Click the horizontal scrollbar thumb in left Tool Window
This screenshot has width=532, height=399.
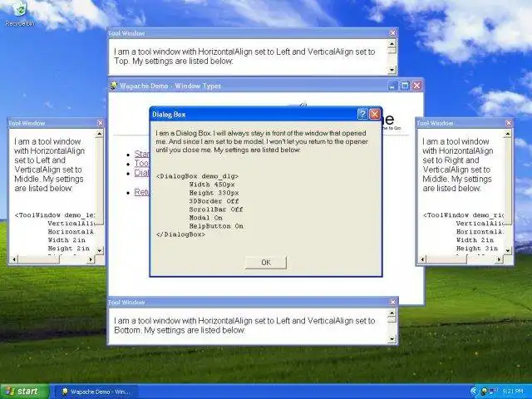tap(39, 259)
